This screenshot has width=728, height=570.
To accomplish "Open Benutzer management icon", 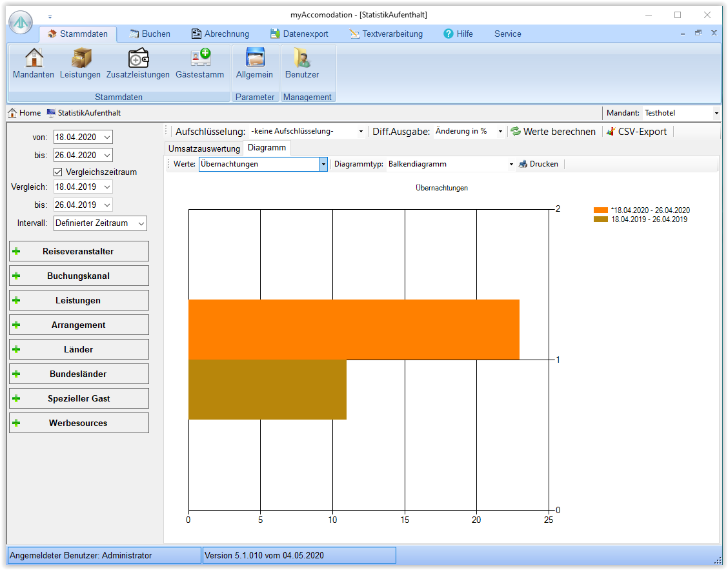I will pyautogui.click(x=302, y=58).
